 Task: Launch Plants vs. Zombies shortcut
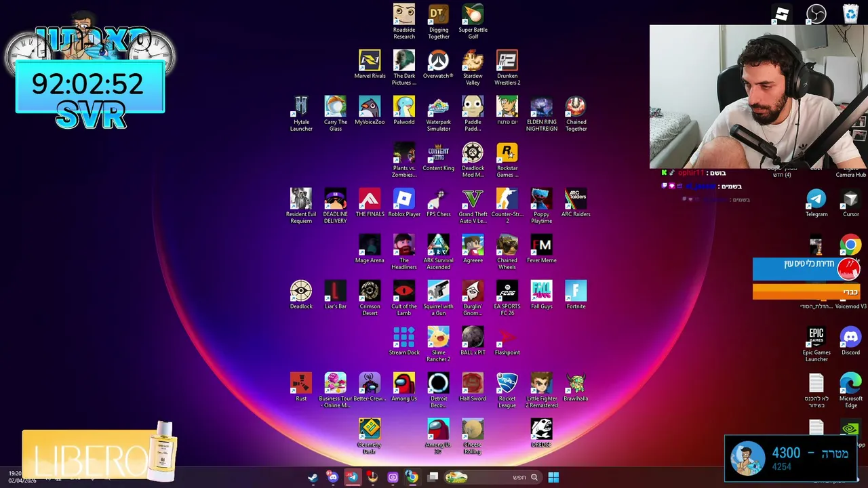404,160
